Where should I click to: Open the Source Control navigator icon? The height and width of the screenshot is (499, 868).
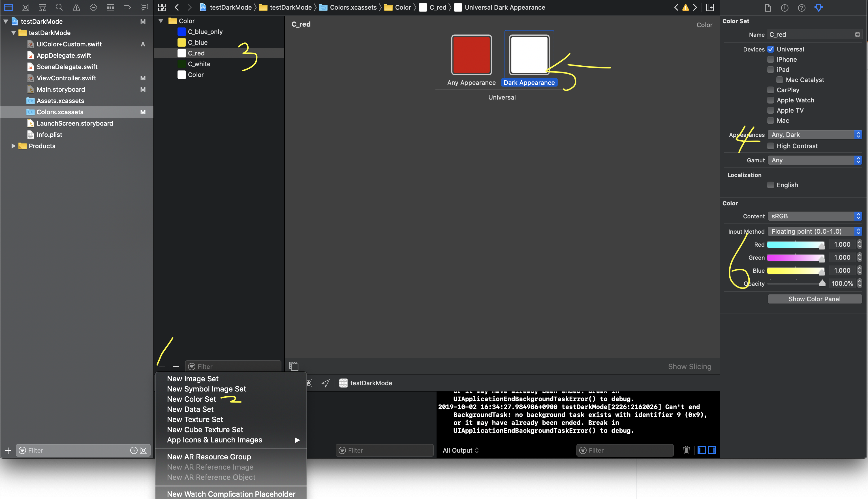[25, 7]
